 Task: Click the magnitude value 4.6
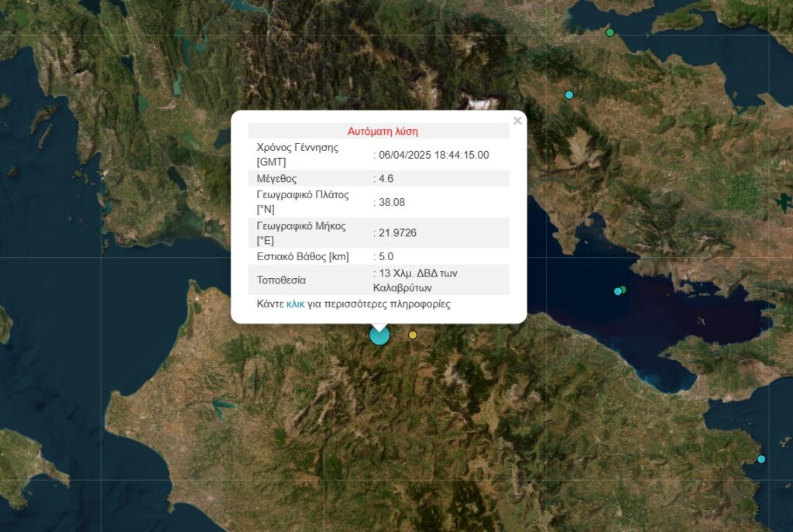(x=386, y=179)
